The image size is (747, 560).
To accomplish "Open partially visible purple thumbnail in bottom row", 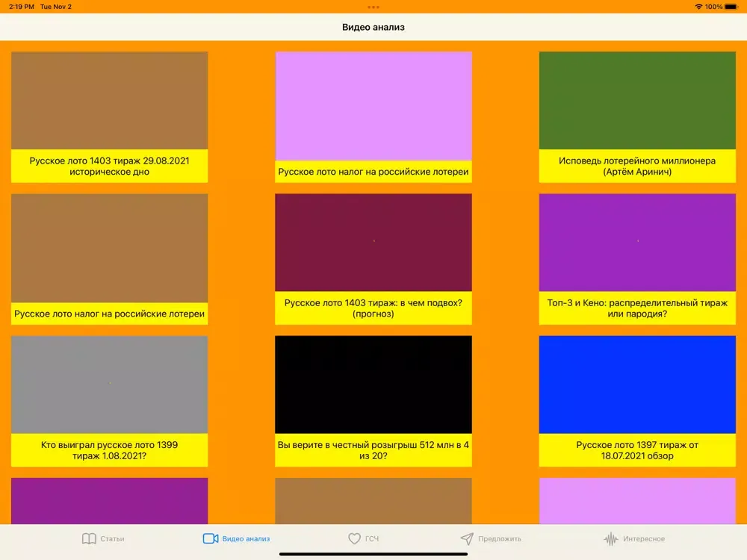I will pos(110,501).
